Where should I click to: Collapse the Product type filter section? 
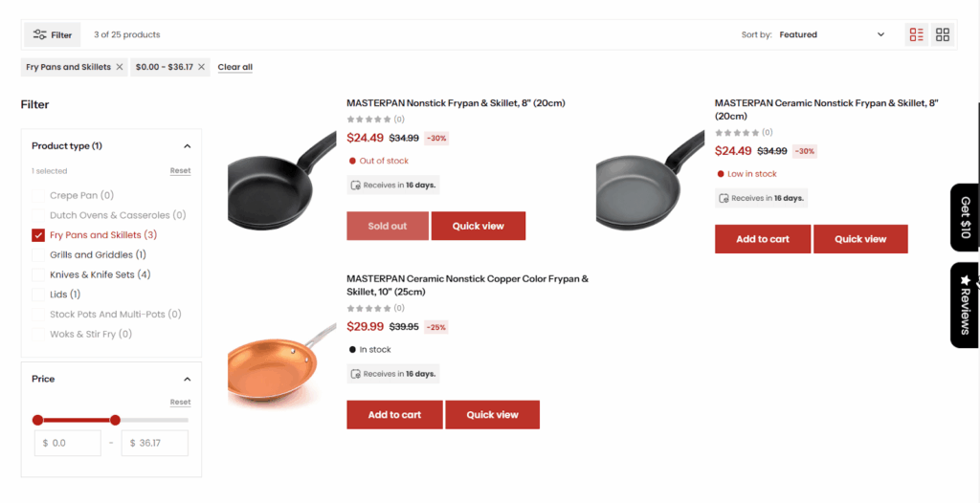coord(188,146)
